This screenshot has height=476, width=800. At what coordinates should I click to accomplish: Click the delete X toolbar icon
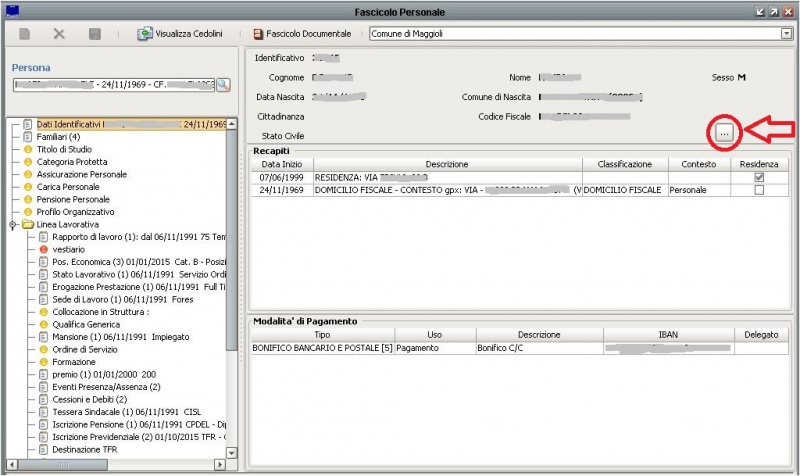click(59, 34)
